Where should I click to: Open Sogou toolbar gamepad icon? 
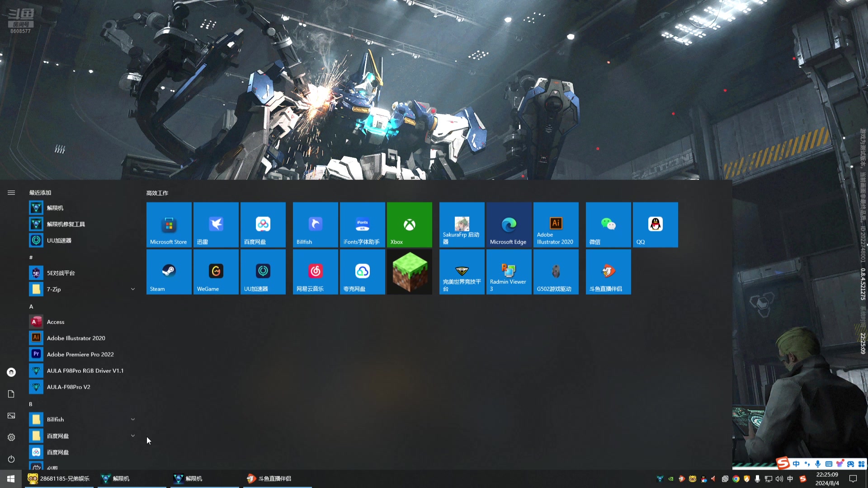(850, 464)
